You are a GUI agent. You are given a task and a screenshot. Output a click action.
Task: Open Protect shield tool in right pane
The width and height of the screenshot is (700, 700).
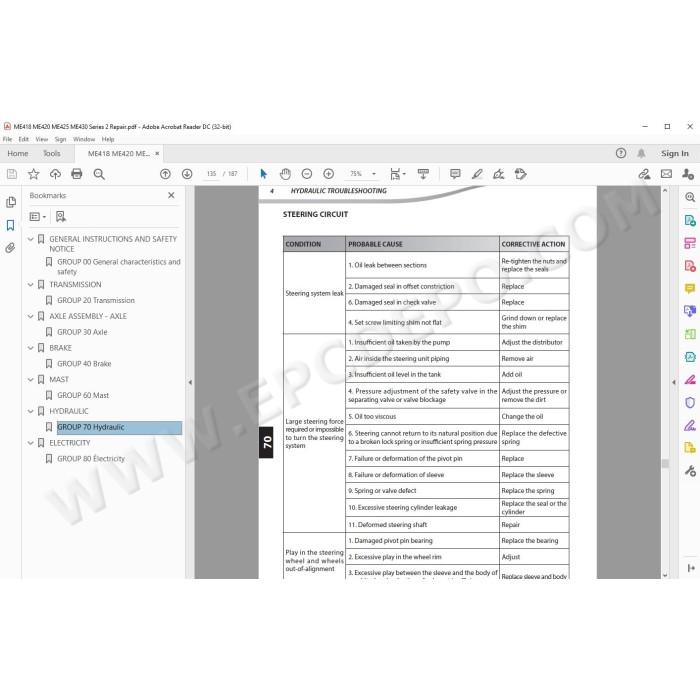690,403
